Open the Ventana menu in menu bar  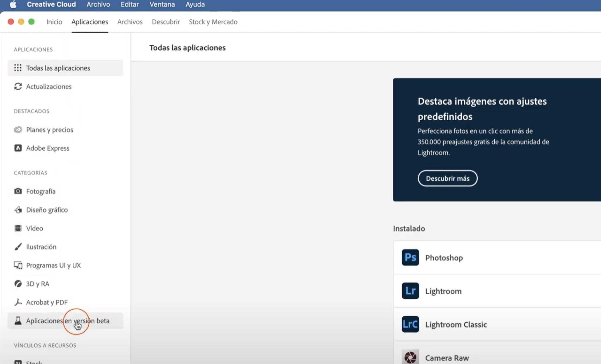coord(162,4)
